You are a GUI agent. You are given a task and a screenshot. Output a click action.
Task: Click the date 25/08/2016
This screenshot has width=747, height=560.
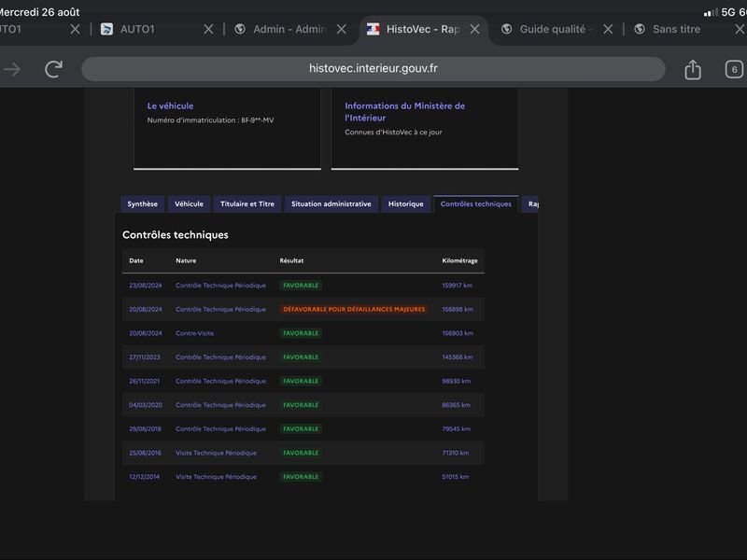(x=145, y=453)
